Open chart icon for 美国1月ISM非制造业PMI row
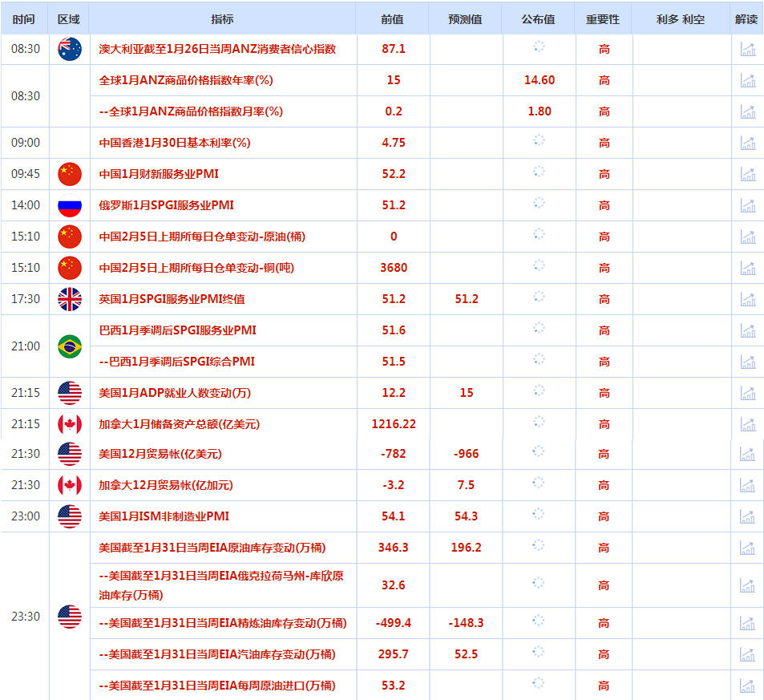Screen dimensions: 764x700 tap(747, 516)
